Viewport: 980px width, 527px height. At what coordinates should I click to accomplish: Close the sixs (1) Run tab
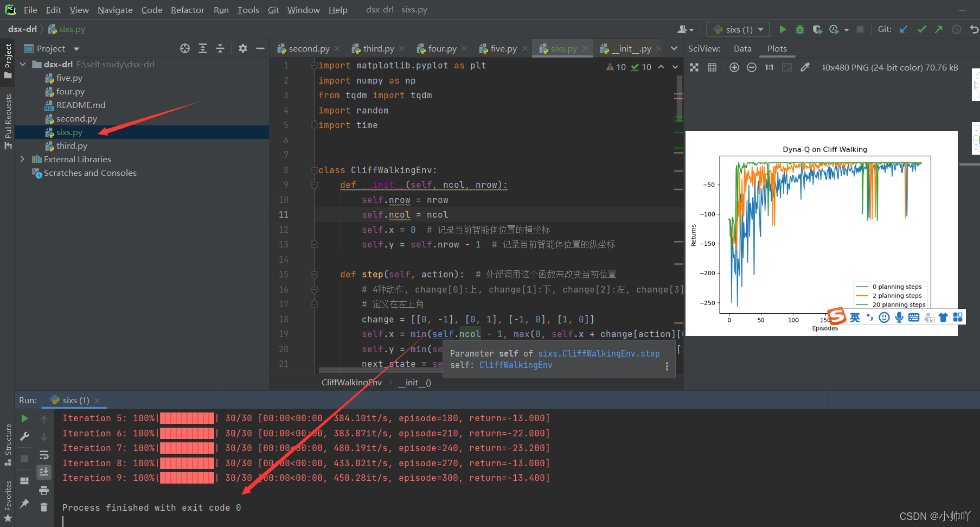pyautogui.click(x=97, y=401)
